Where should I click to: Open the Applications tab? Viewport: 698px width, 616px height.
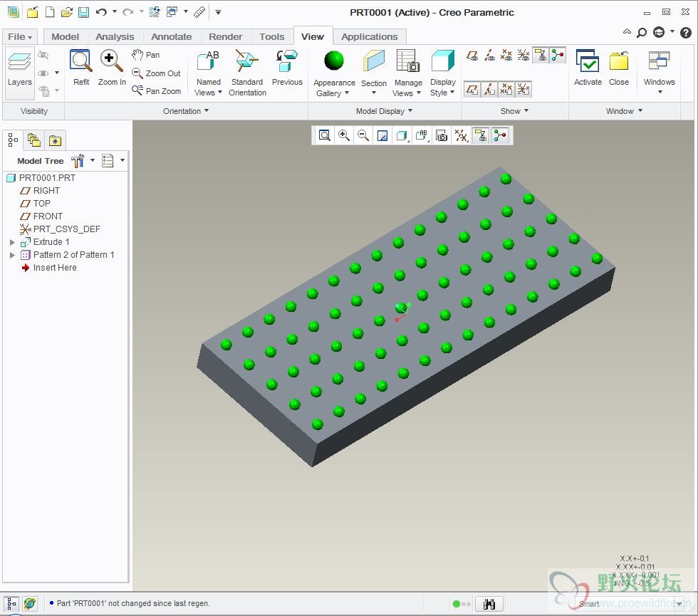tap(370, 36)
